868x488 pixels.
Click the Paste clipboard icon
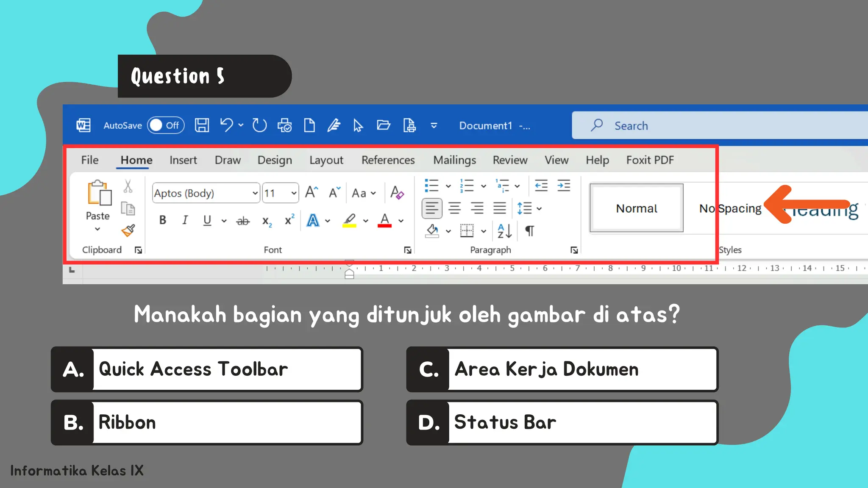[x=100, y=193]
